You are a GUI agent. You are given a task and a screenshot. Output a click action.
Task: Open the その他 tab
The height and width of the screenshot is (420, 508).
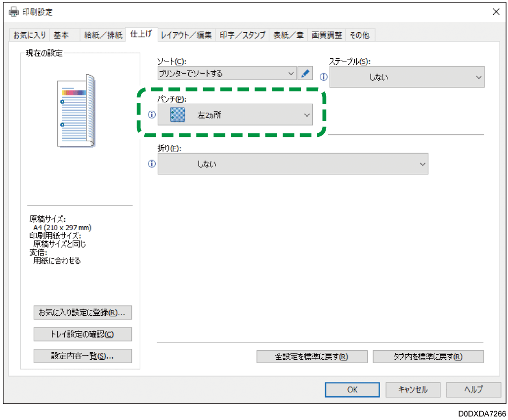point(360,35)
